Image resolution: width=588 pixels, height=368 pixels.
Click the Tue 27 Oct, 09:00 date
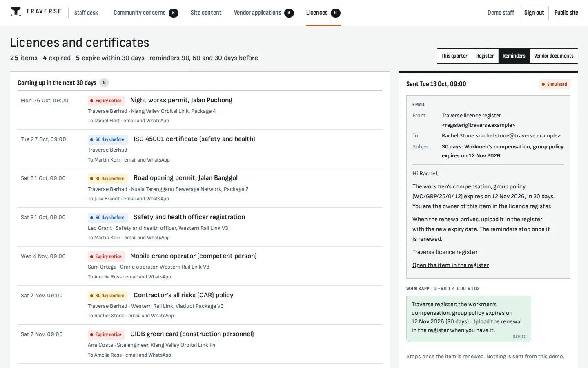click(x=43, y=139)
